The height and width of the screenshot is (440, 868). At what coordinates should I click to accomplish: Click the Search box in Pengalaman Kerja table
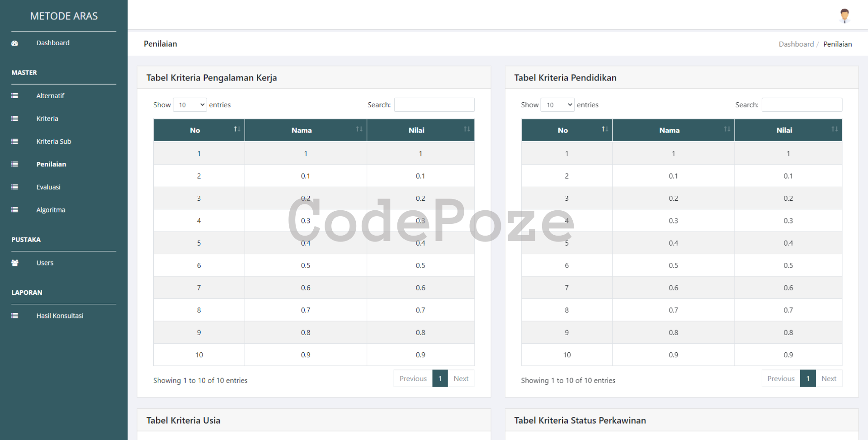434,105
